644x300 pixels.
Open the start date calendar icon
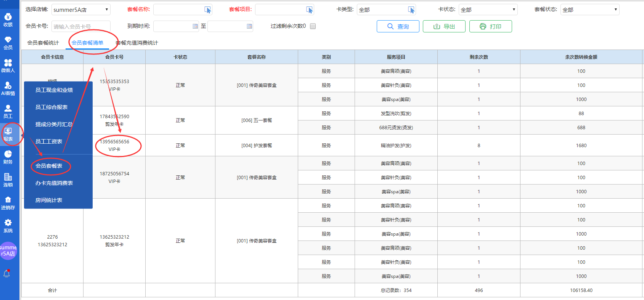pyautogui.click(x=195, y=26)
